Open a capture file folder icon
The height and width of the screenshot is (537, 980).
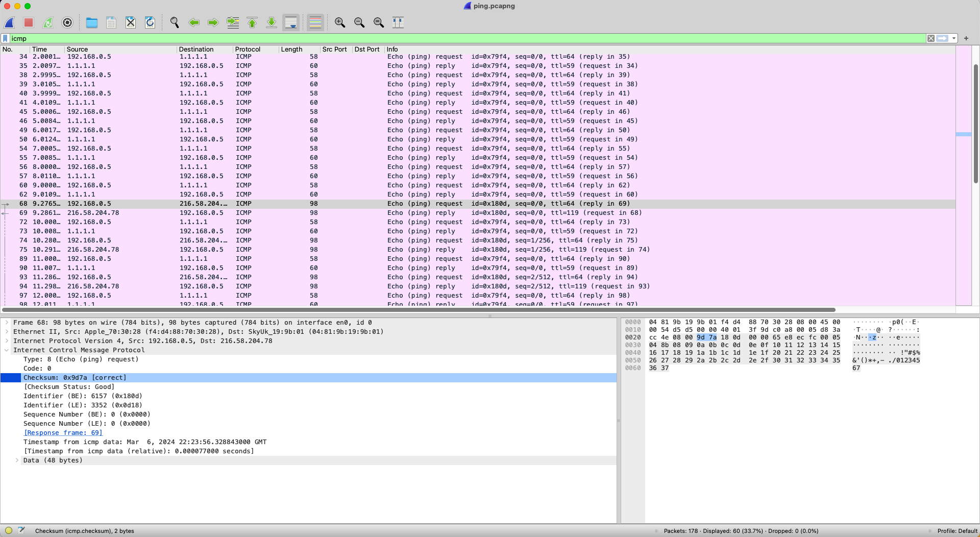pos(92,22)
